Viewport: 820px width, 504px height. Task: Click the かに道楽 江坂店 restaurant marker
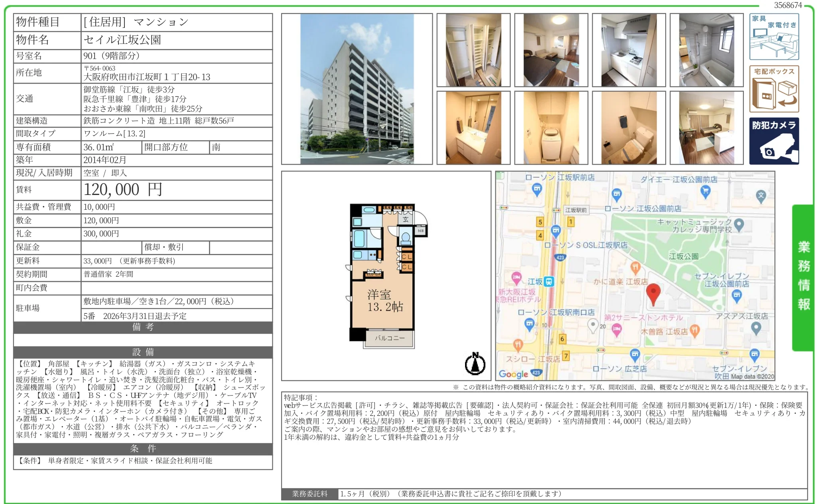635,267
